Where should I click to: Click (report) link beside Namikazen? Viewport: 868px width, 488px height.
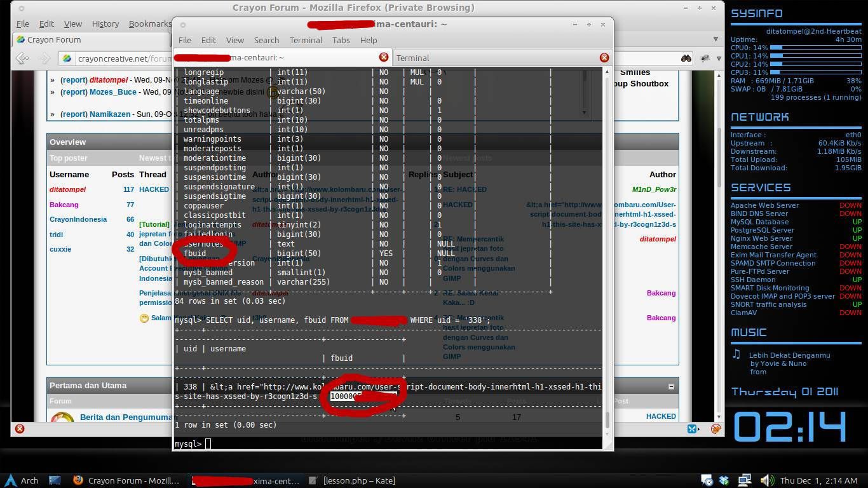pos(74,114)
